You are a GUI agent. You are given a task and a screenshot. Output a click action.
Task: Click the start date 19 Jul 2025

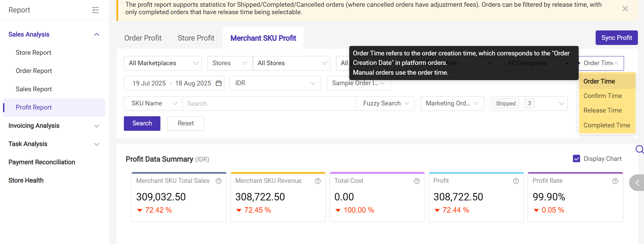pyautogui.click(x=149, y=83)
